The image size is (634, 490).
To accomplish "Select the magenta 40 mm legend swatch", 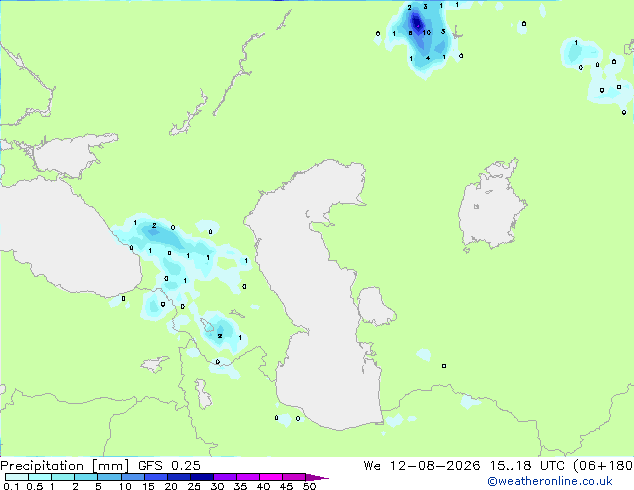I will [271, 477].
